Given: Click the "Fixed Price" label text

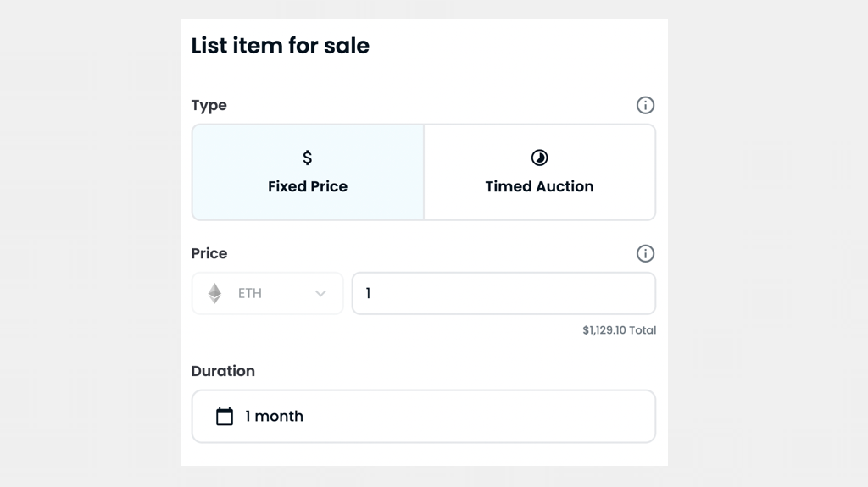Looking at the screenshot, I should tap(308, 186).
